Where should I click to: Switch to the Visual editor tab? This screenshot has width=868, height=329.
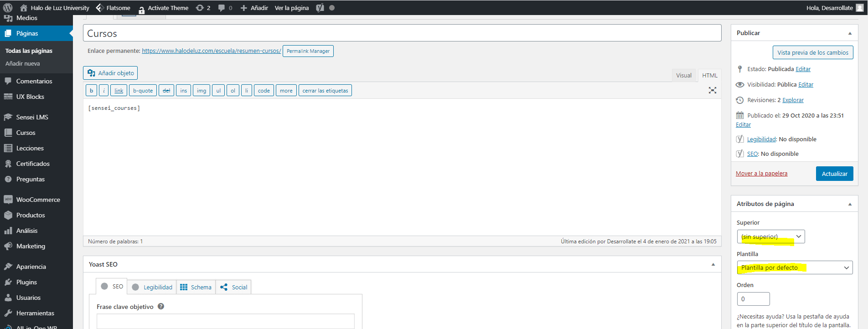[683, 76]
